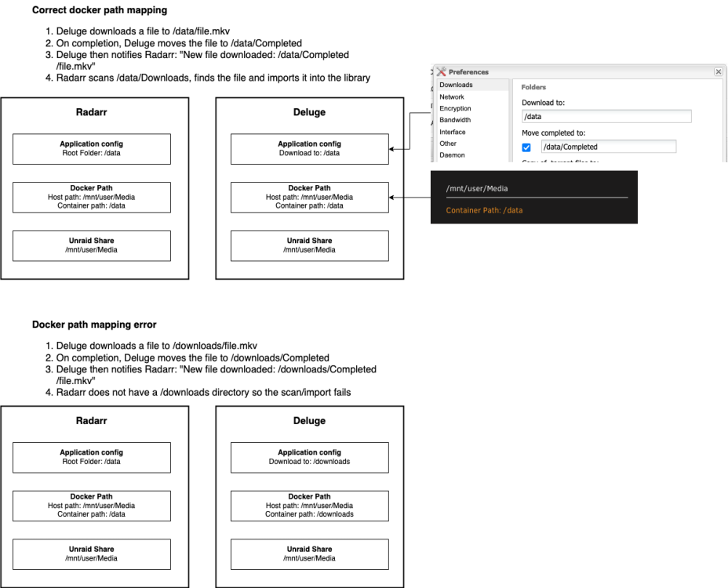The height and width of the screenshot is (588, 728).
Task: Click step Radarr does not have /downloads directory
Action: coord(198,392)
